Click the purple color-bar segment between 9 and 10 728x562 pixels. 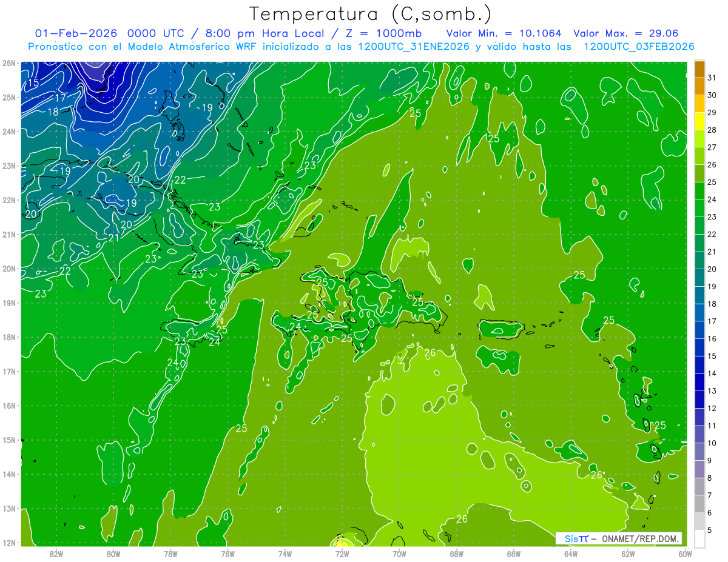tap(699, 452)
